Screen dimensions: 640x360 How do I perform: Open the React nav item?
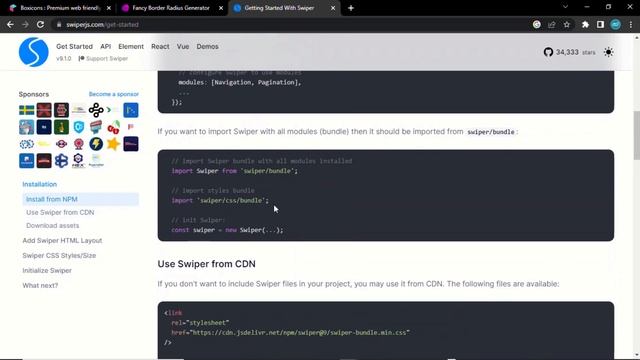[x=160, y=47]
